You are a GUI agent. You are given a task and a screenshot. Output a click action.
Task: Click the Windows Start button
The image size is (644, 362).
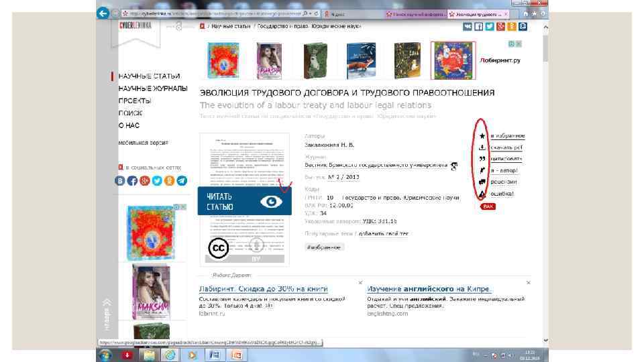pos(105,355)
